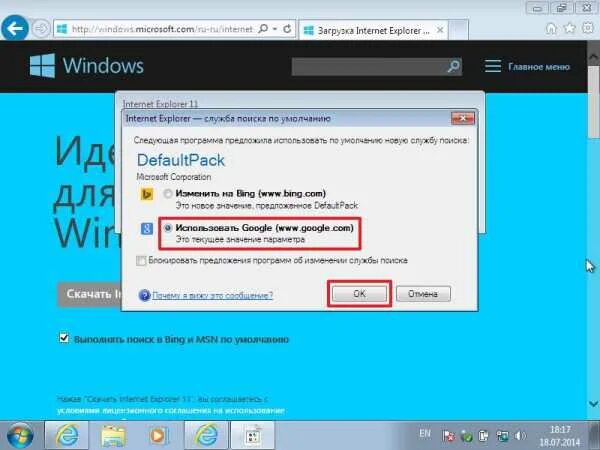The image size is (600, 450).
Task: Click the site search input field
Action: tap(368, 67)
